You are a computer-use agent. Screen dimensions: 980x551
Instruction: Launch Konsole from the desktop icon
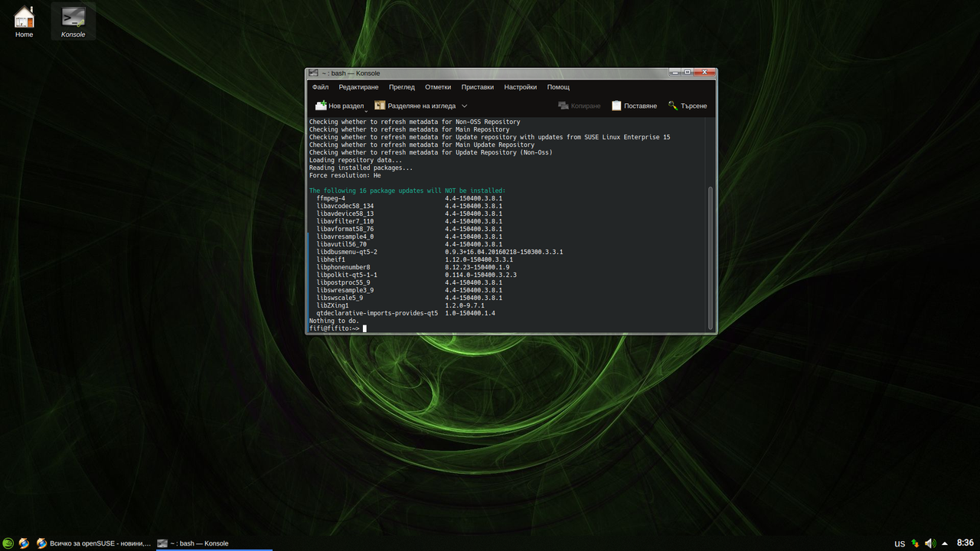coord(73,21)
